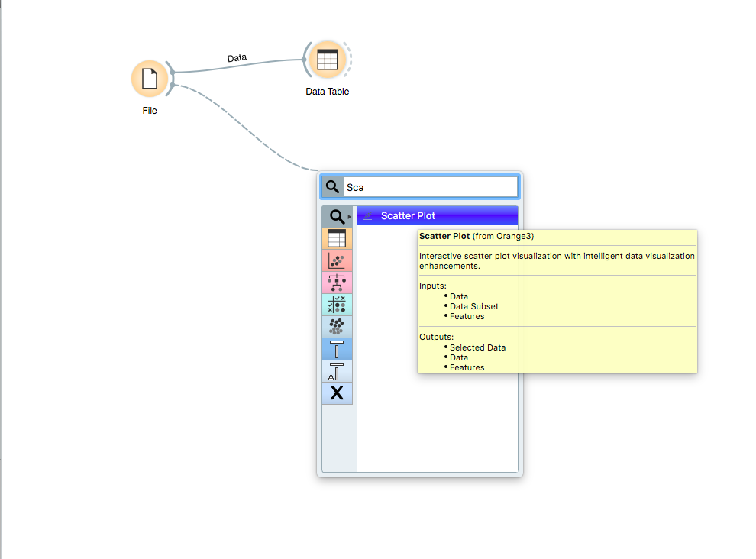Viewport: 756px width, 559px height.
Task: Select the magnifier all-results category tab
Action: pos(335,217)
